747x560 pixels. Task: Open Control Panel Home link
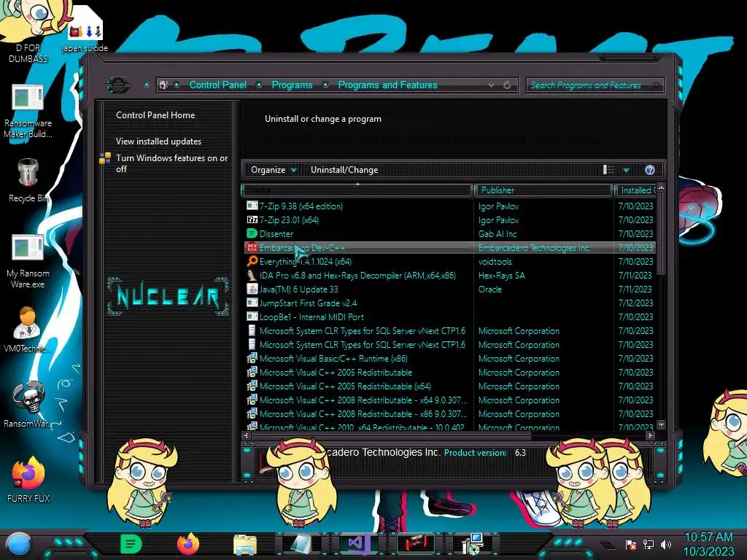(x=155, y=115)
